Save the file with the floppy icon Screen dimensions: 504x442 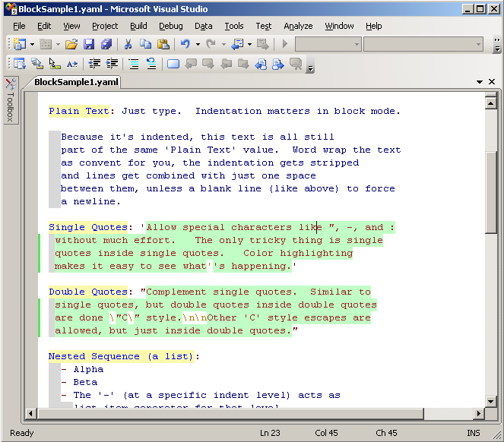tap(89, 44)
